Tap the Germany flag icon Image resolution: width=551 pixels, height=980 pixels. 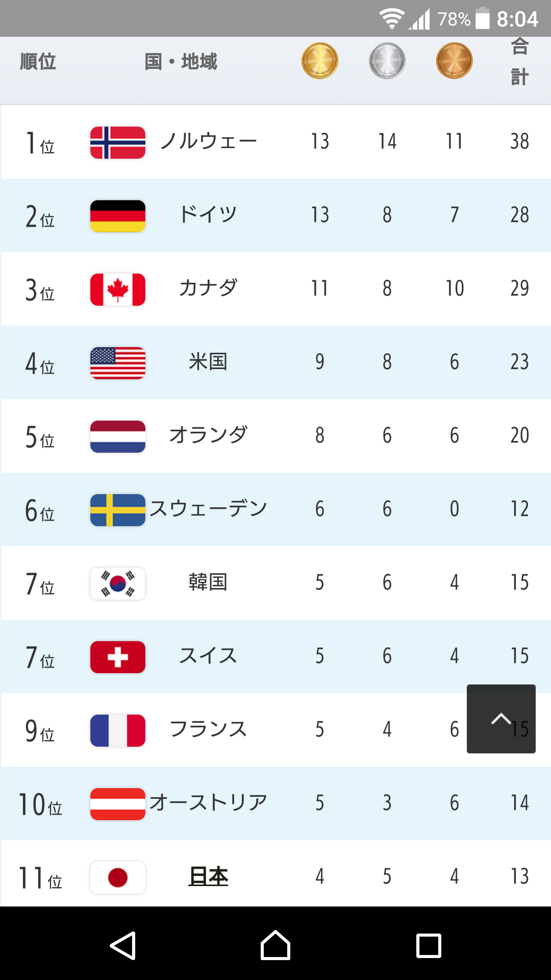(118, 216)
